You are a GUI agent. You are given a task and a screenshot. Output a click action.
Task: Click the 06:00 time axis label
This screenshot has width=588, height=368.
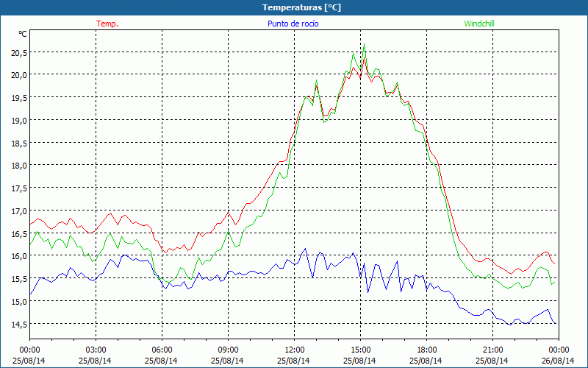tap(162, 350)
